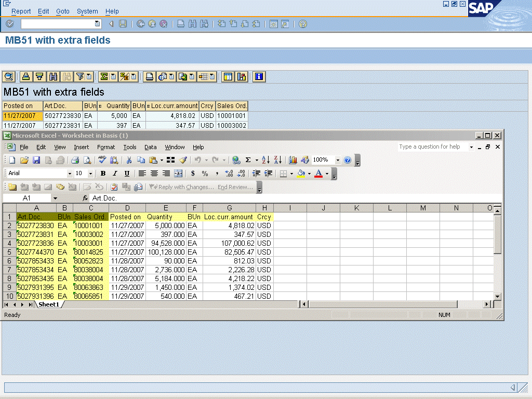Viewport: 532px width, 399px height.
Task: Click the Excel formula bar showing Art.Doc.
Action: [x=295, y=198]
